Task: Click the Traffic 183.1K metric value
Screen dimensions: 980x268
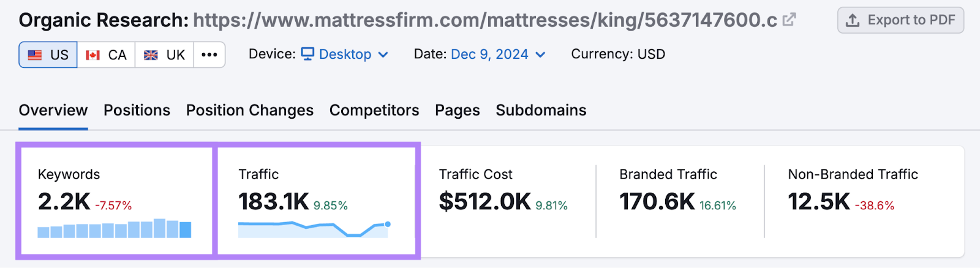Action: pos(273,201)
